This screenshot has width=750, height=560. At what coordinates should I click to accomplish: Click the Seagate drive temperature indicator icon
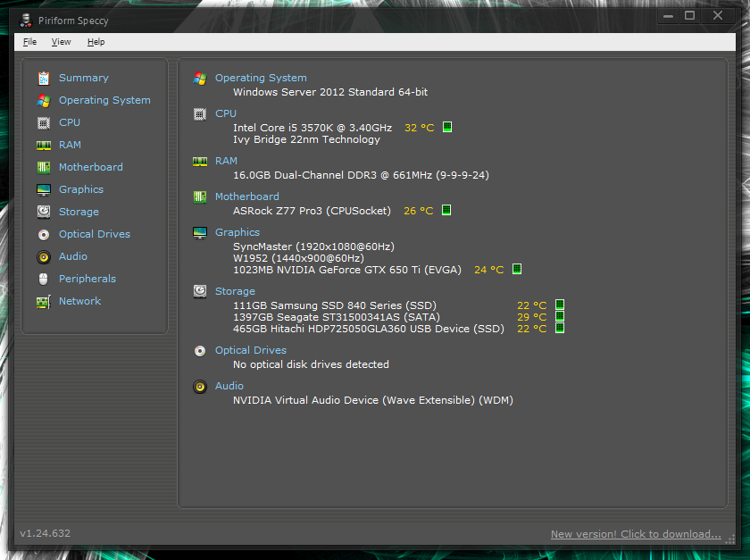[560, 316]
